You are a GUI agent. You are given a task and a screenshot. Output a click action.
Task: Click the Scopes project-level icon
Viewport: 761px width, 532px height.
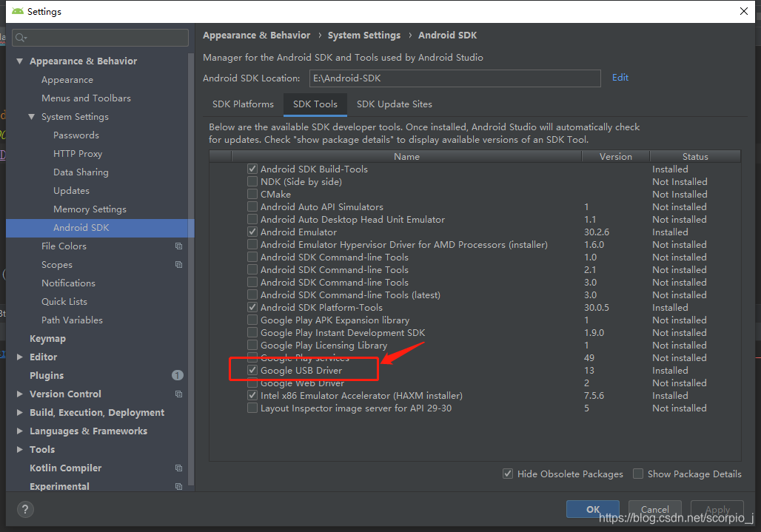pos(178,265)
